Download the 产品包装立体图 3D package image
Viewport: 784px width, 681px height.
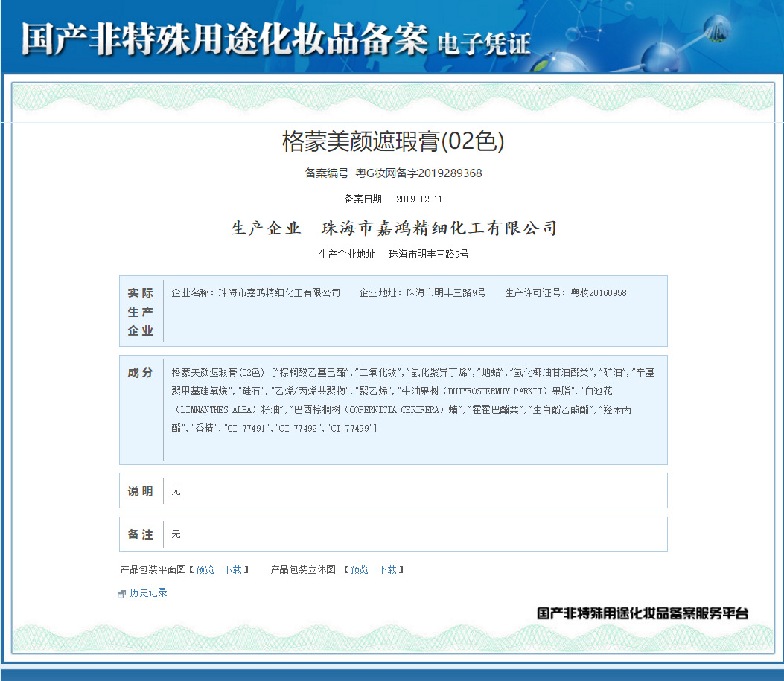point(387,569)
